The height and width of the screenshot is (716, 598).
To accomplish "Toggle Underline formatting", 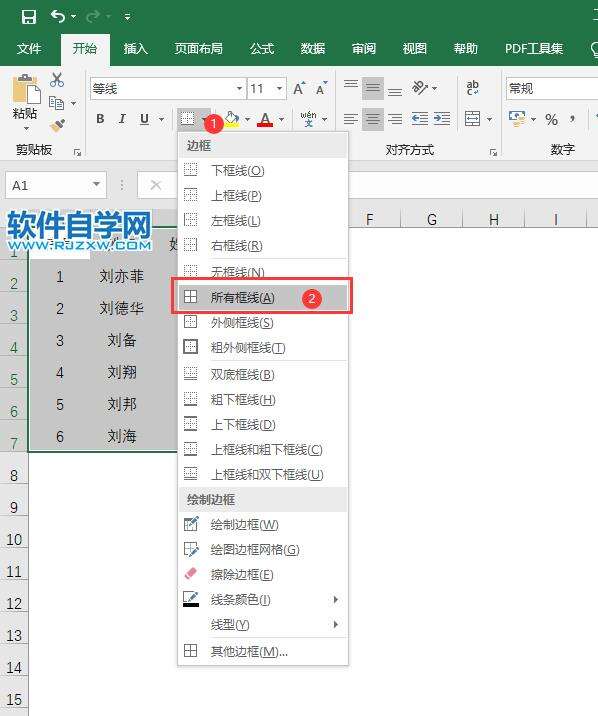I will [x=144, y=119].
